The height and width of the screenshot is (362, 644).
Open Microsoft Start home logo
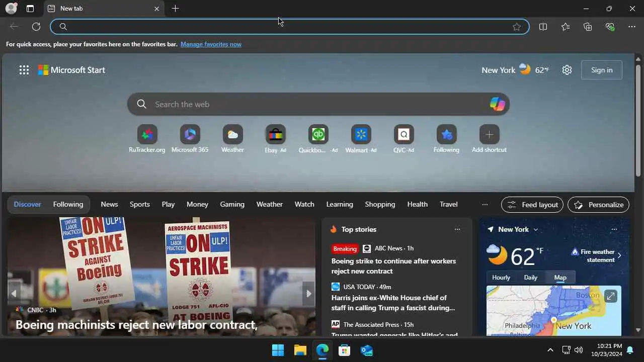click(x=71, y=70)
